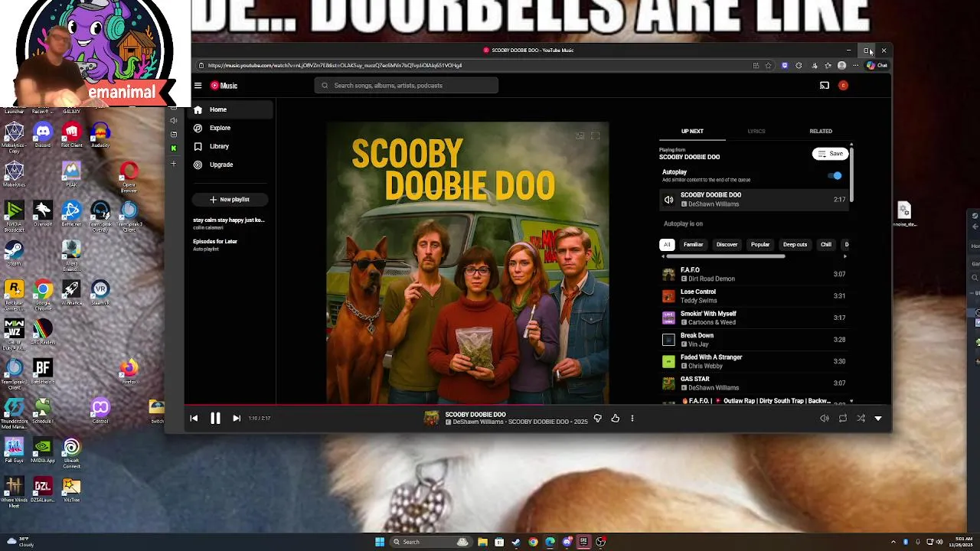The height and width of the screenshot is (551, 980).
Task: Pause the playing song
Action: coord(215,419)
